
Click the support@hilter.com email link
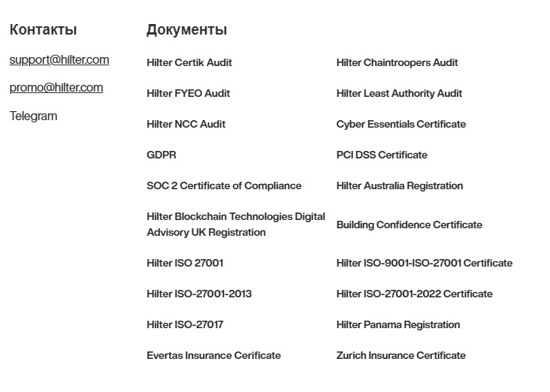coord(59,60)
